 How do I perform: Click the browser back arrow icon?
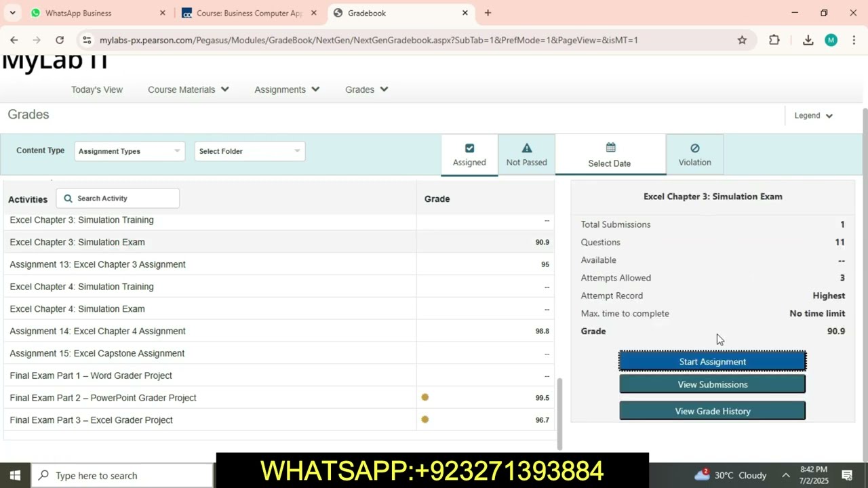[x=14, y=40]
